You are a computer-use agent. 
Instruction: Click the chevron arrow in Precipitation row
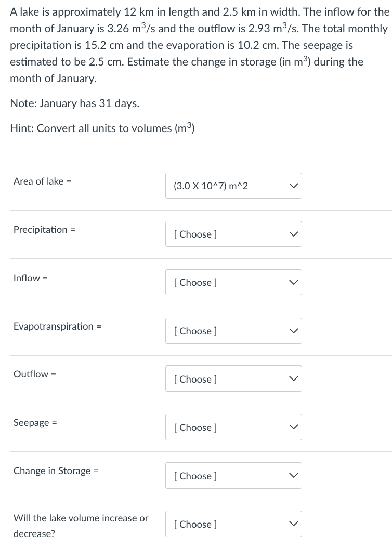(x=294, y=234)
